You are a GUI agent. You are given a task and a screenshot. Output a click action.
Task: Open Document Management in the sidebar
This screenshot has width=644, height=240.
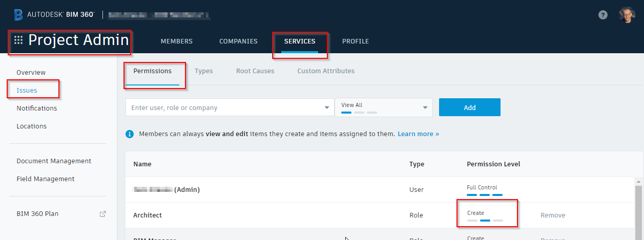pyautogui.click(x=54, y=161)
